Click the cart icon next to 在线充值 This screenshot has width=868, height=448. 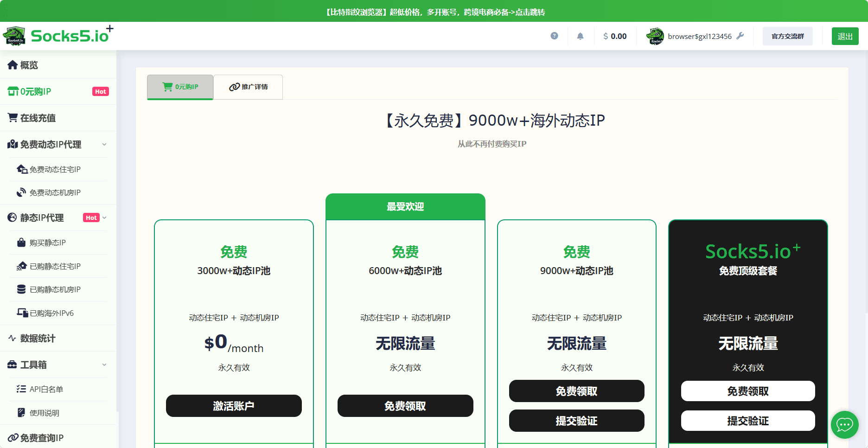pos(13,118)
